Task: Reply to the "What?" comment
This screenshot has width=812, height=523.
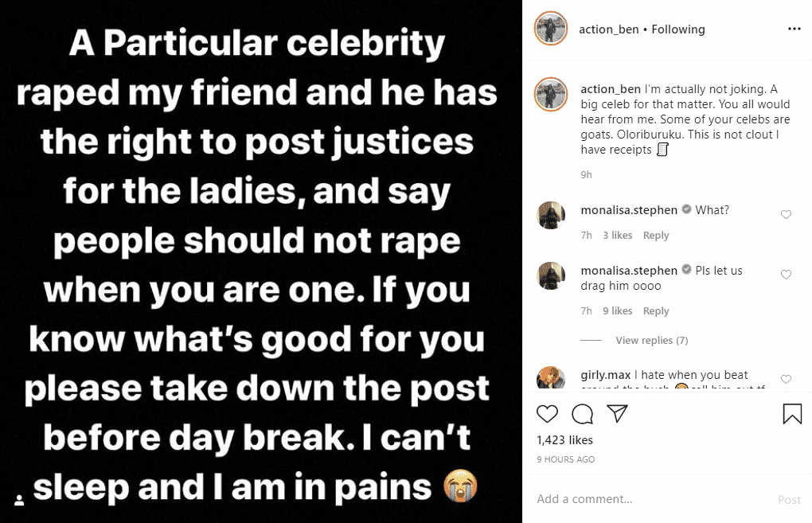Action: click(x=656, y=236)
